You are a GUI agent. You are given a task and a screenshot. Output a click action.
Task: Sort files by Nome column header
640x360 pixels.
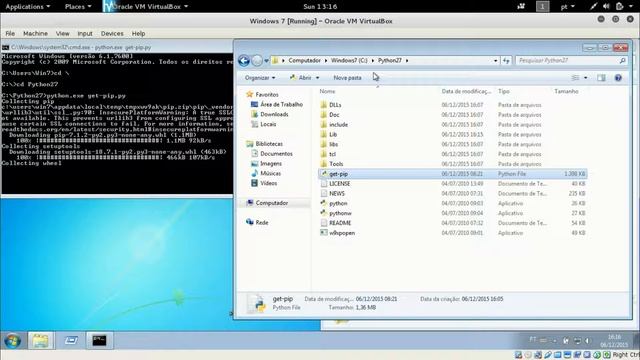click(327, 91)
